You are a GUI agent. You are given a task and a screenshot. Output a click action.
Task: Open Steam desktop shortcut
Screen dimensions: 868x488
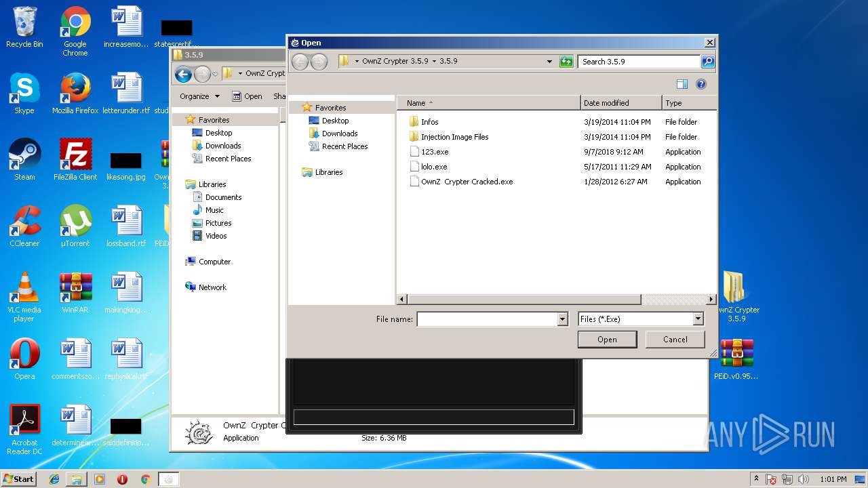(x=24, y=160)
